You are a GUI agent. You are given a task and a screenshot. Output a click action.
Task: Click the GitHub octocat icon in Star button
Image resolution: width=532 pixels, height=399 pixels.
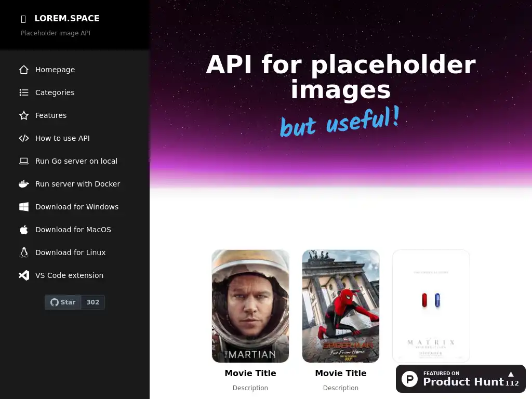coord(54,302)
